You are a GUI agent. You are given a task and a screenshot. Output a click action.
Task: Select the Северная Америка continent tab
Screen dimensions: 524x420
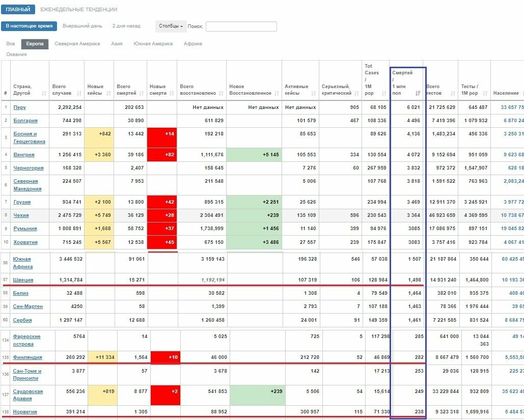(x=77, y=44)
